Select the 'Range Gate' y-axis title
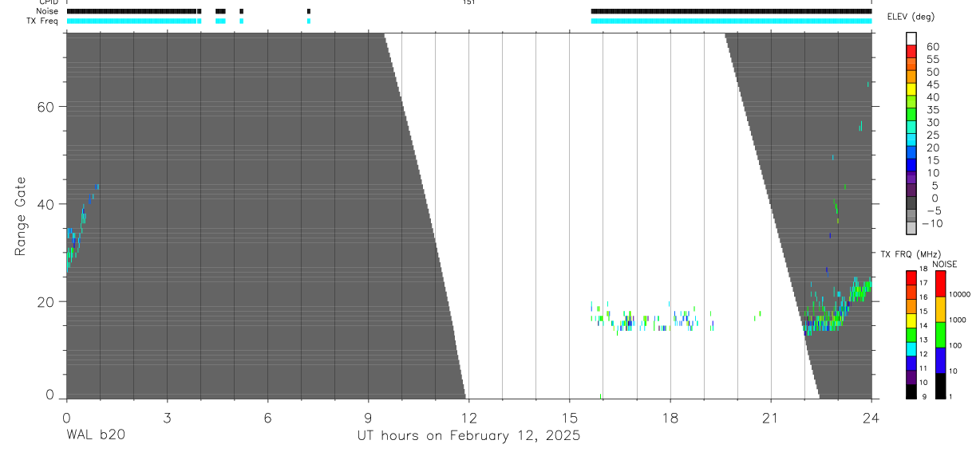This screenshot has height=452, width=980. [x=21, y=216]
